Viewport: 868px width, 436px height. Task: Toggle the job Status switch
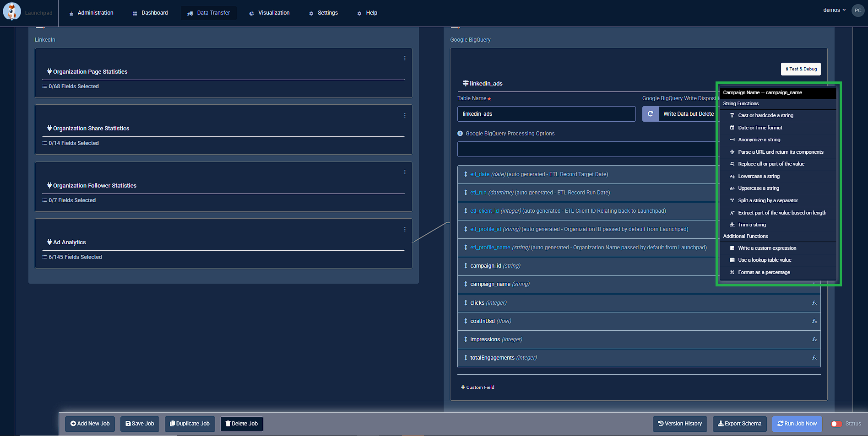(x=836, y=424)
